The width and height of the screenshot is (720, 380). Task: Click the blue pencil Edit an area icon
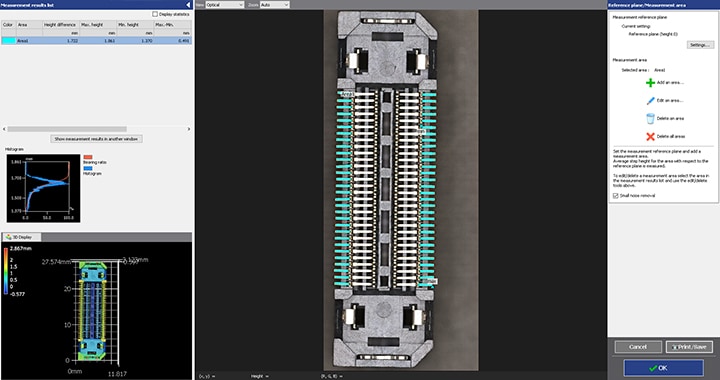click(650, 101)
